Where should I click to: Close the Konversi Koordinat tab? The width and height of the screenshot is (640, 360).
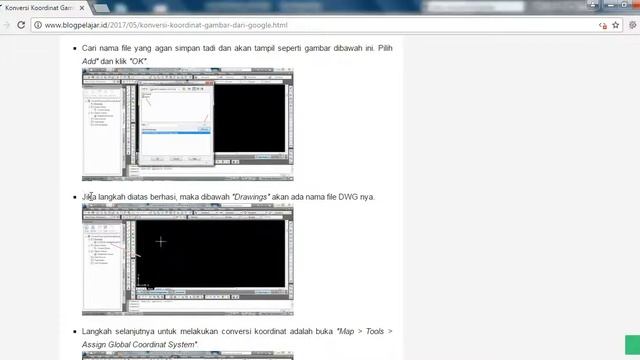click(82, 8)
